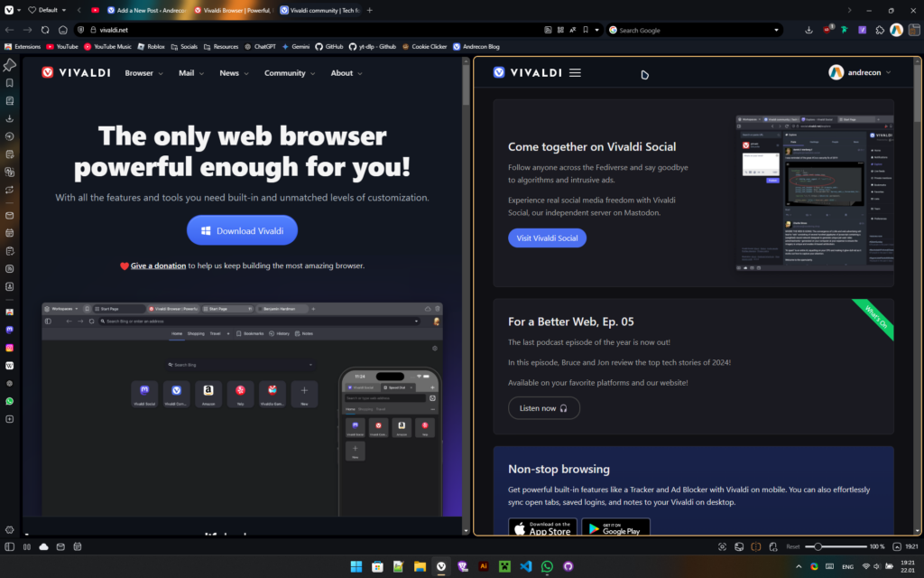Open the Andrecon Blog bookmark

476,47
